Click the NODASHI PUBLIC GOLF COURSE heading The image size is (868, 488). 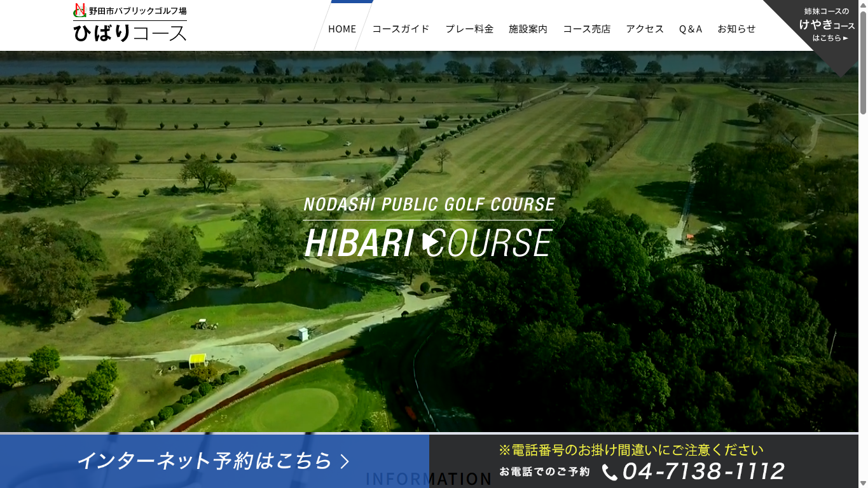429,205
